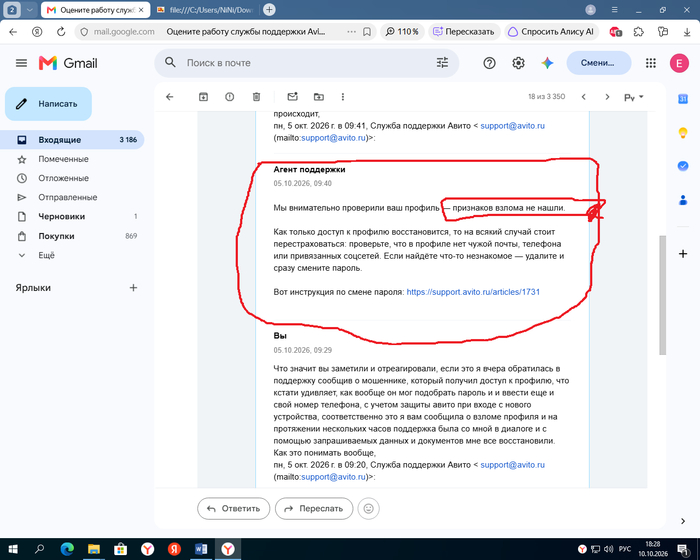Open browser tab groups dropdown chevron
The width and height of the screenshot is (700, 560).
[29, 10]
